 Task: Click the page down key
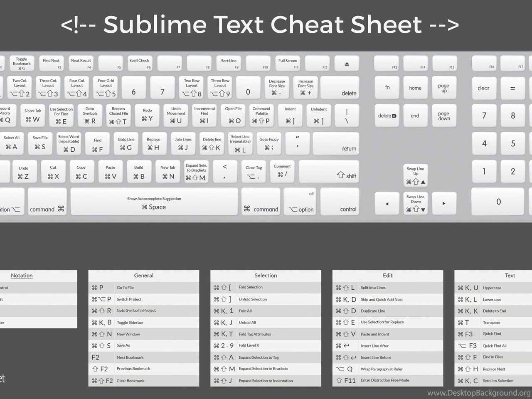click(x=444, y=116)
